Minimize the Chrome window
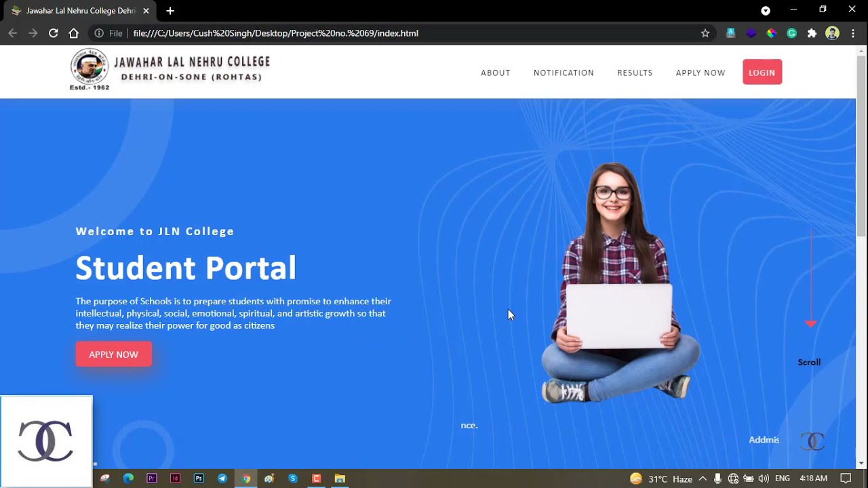The width and height of the screenshot is (868, 488). pyautogui.click(x=793, y=9)
